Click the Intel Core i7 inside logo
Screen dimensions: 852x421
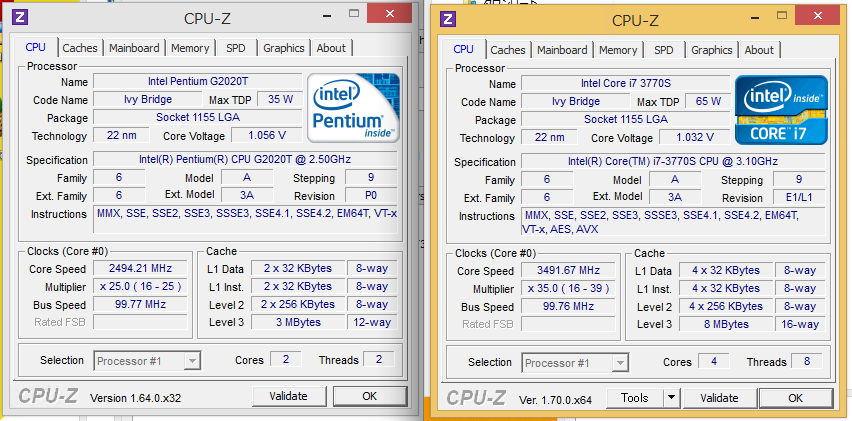point(781,110)
